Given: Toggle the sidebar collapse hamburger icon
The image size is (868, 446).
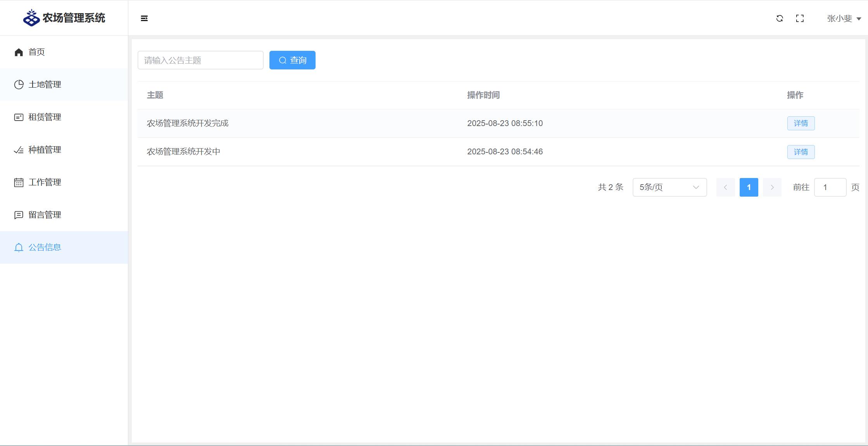Looking at the screenshot, I should click(x=144, y=18).
